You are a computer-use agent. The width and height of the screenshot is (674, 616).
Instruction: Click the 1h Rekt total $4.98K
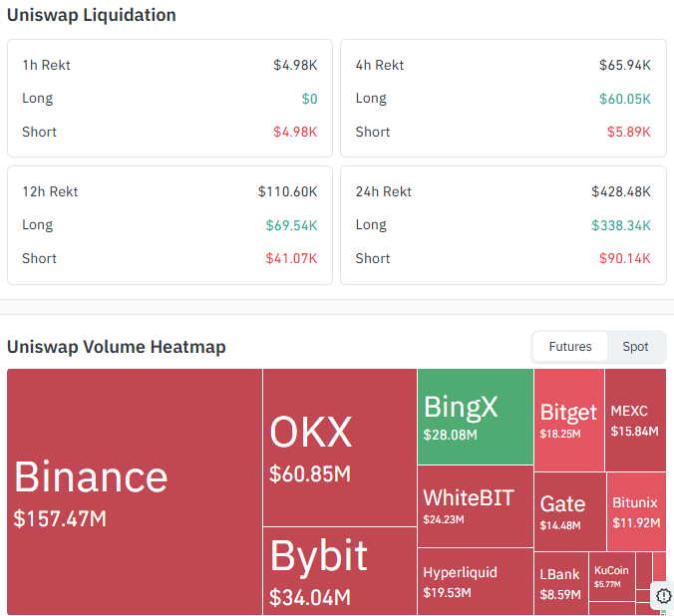[x=295, y=65]
